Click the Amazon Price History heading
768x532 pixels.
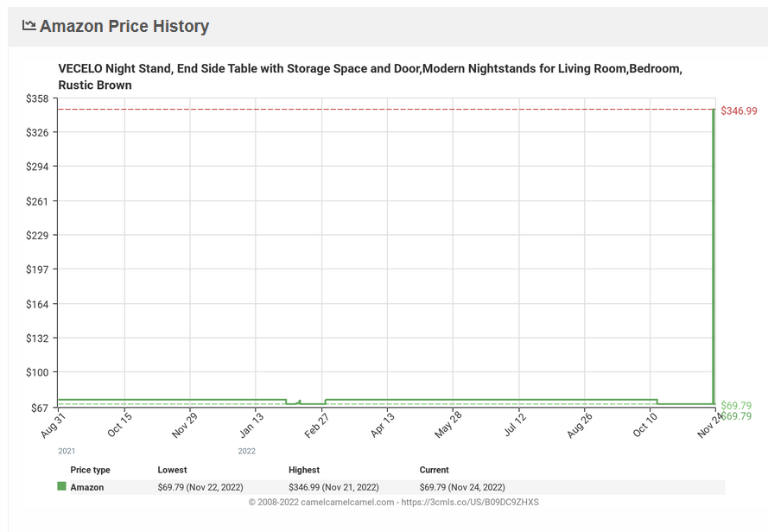pos(124,27)
